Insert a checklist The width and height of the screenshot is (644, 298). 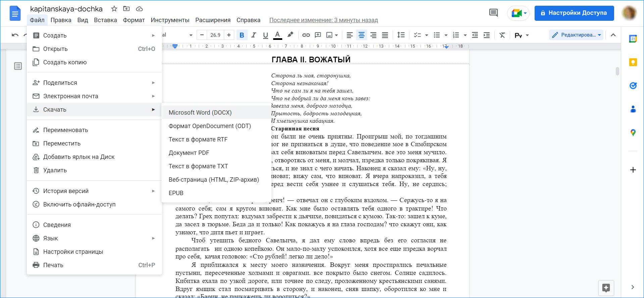(x=417, y=35)
